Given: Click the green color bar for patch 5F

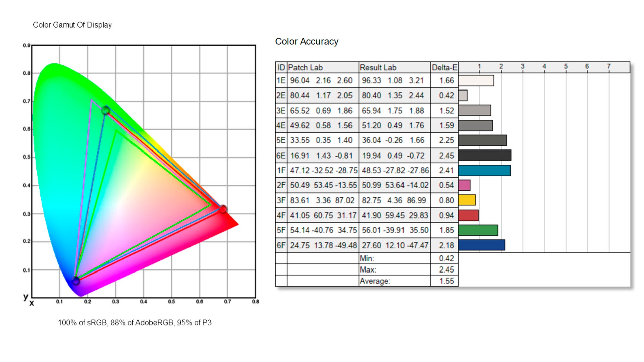Looking at the screenshot, I should (478, 230).
